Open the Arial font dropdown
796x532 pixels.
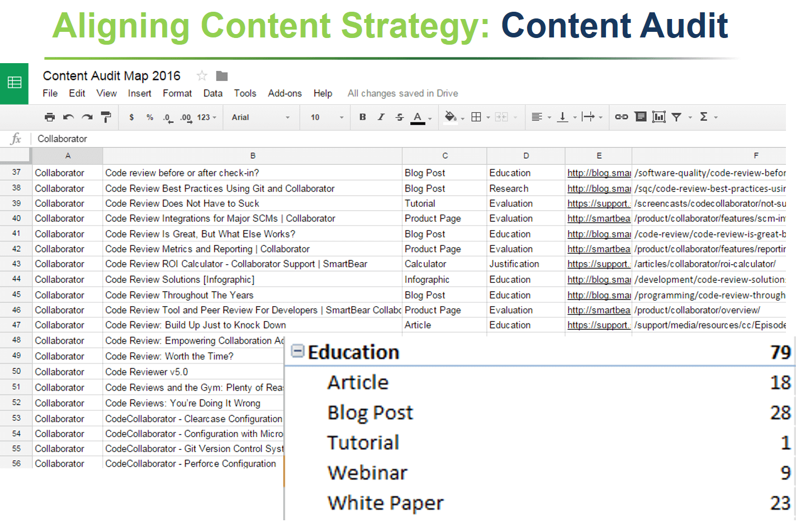pos(260,117)
